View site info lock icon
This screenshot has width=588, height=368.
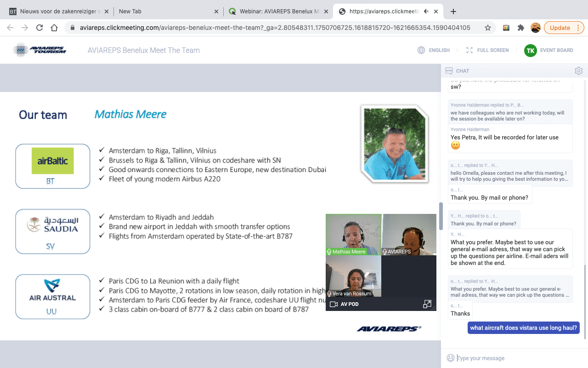[73, 28]
